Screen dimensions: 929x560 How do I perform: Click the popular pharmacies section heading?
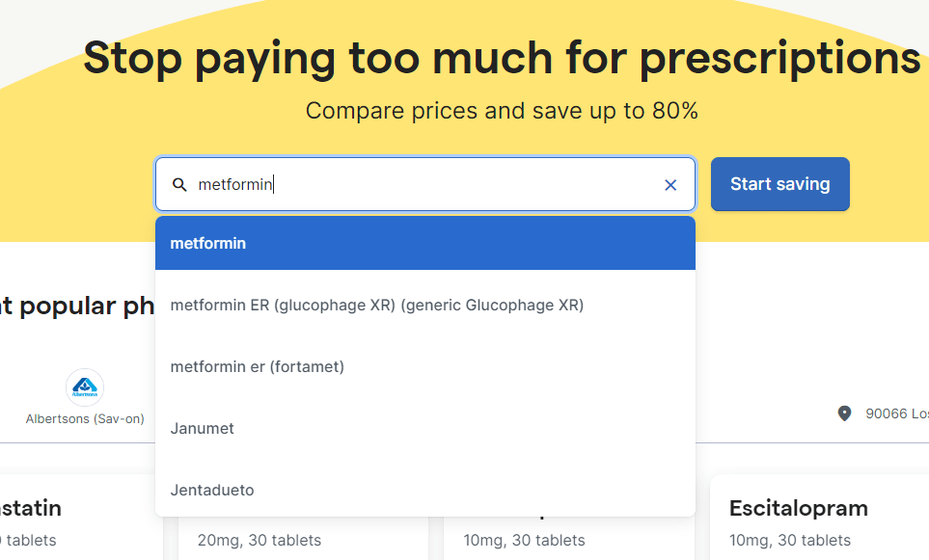(77, 306)
